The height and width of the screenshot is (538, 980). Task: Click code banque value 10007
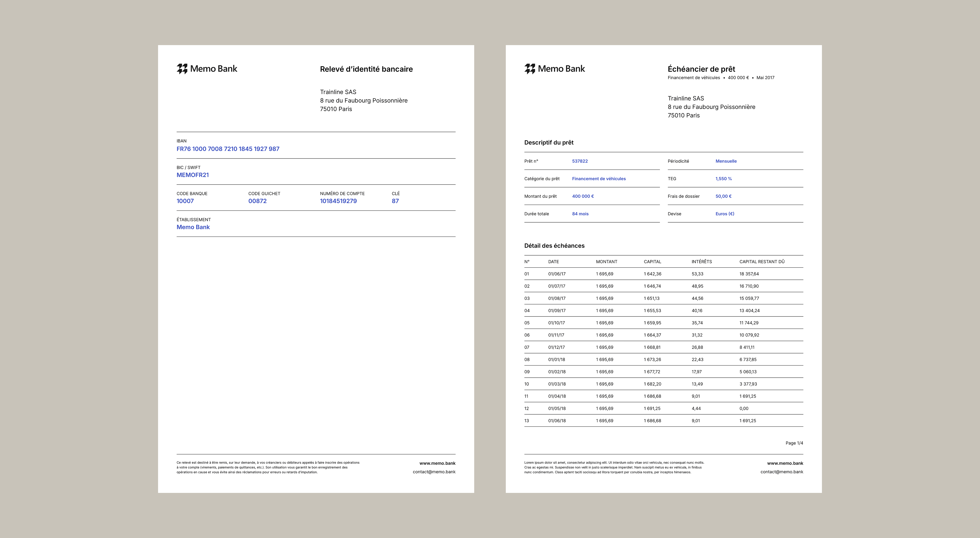click(185, 201)
